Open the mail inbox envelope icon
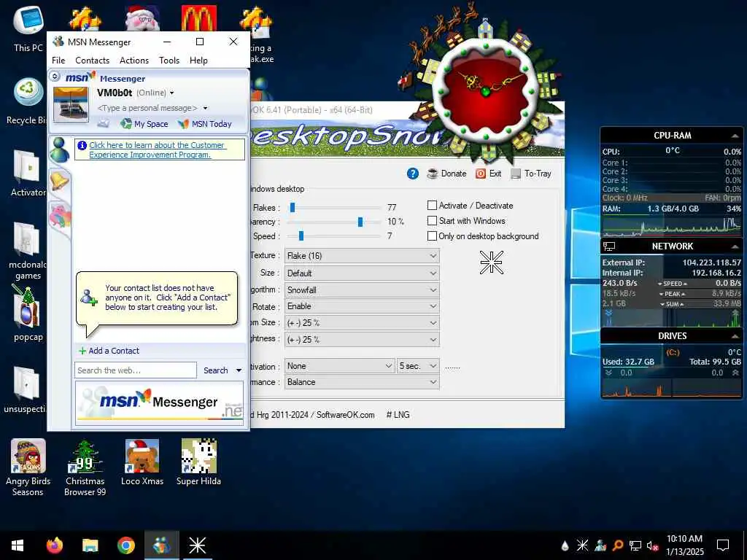 tap(104, 124)
